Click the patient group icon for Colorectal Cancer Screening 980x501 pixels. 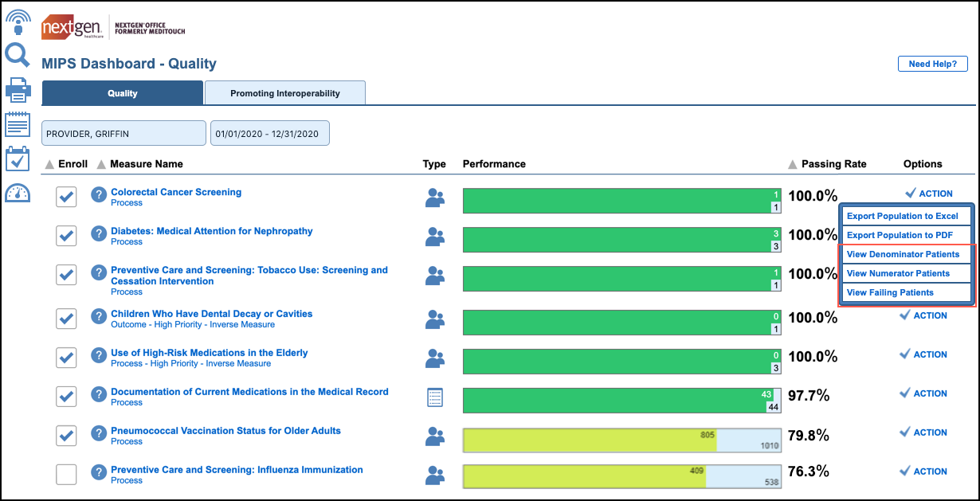[435, 197]
